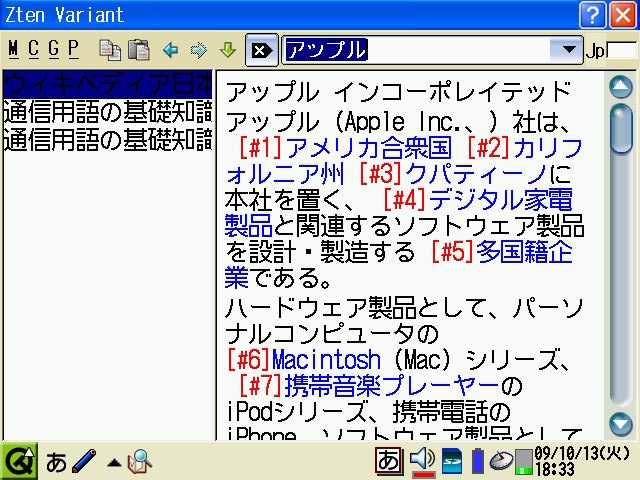Open the green Q launcher menu
The image size is (640, 480).
(19, 461)
